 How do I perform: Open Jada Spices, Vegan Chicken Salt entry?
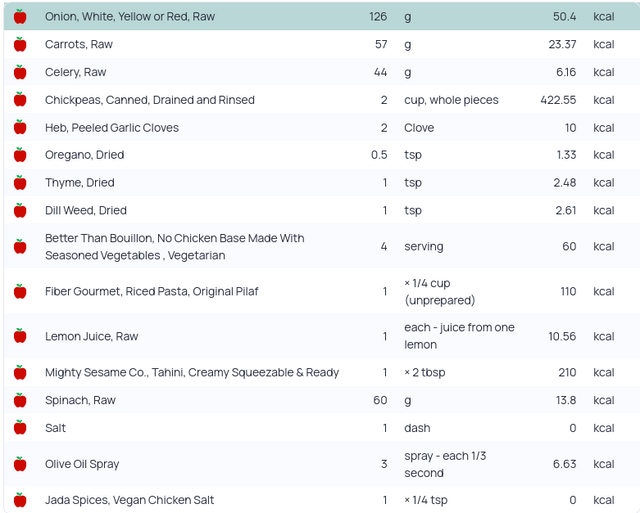130,500
